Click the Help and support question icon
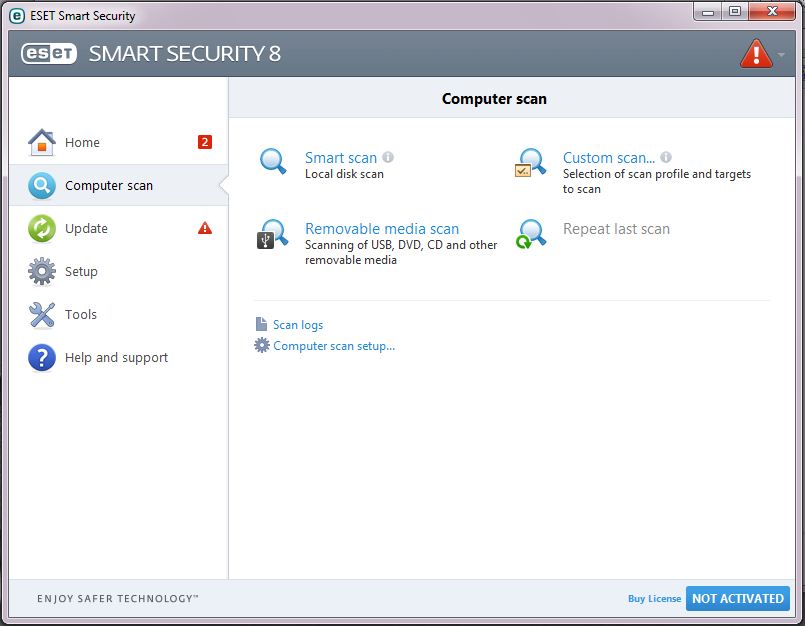 pos(41,358)
